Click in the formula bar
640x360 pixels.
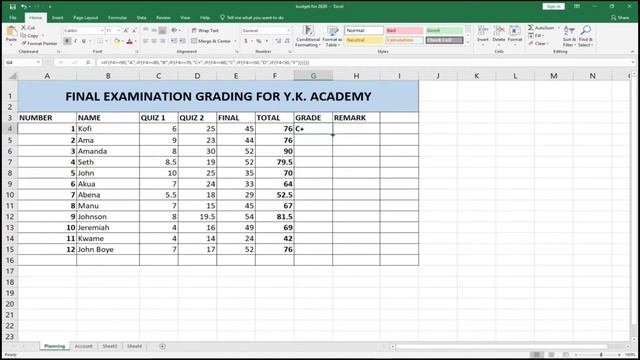pyautogui.click(x=365, y=62)
